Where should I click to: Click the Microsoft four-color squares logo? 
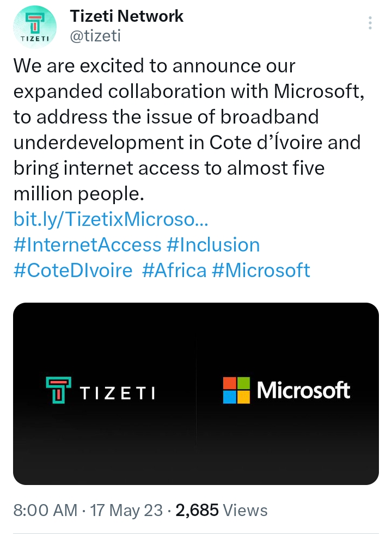236,390
